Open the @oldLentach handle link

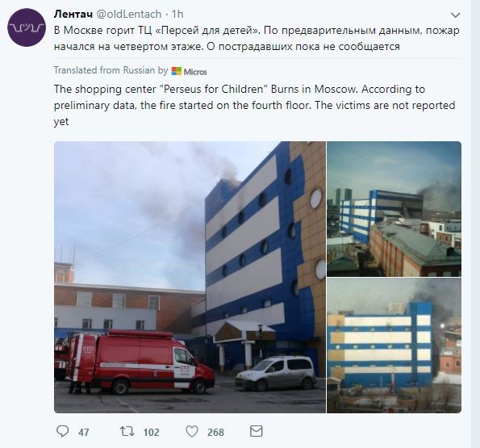pos(129,14)
